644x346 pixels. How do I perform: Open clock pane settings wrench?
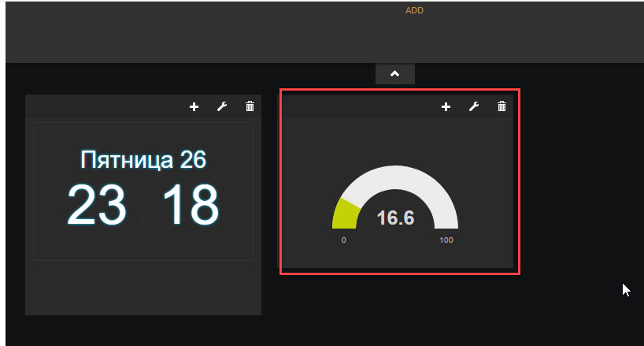pos(222,106)
